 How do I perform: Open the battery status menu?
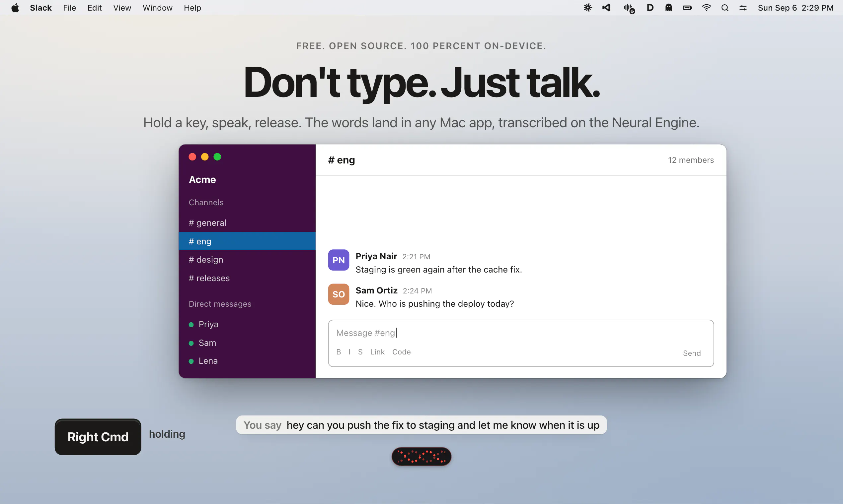coord(688,8)
